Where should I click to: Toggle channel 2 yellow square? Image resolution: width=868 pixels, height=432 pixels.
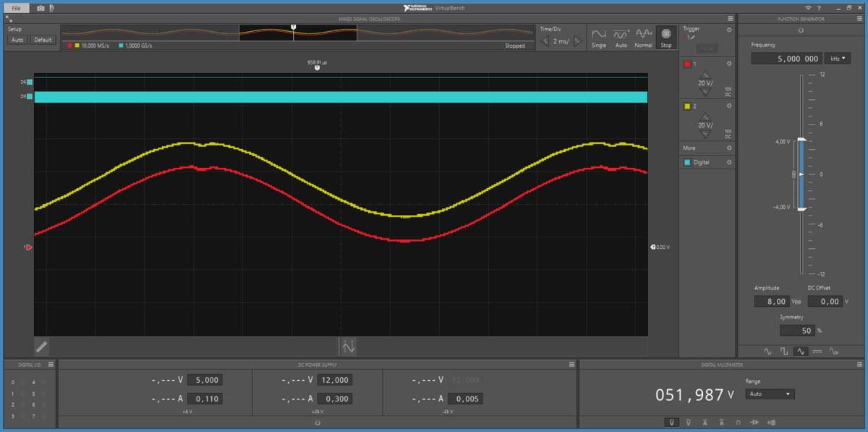coord(687,106)
